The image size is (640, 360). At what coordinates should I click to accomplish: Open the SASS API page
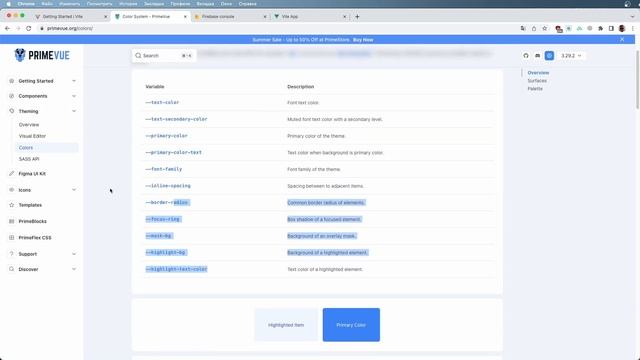click(x=29, y=159)
